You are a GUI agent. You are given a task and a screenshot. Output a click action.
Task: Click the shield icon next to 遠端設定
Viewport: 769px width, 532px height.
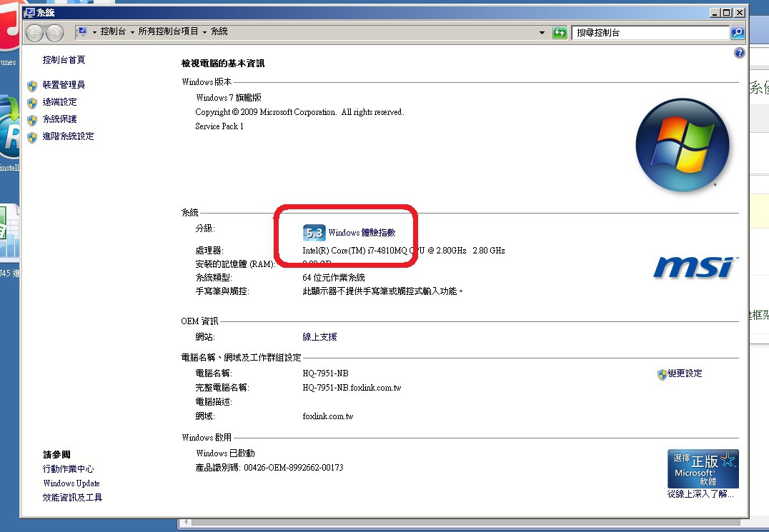pyautogui.click(x=32, y=104)
